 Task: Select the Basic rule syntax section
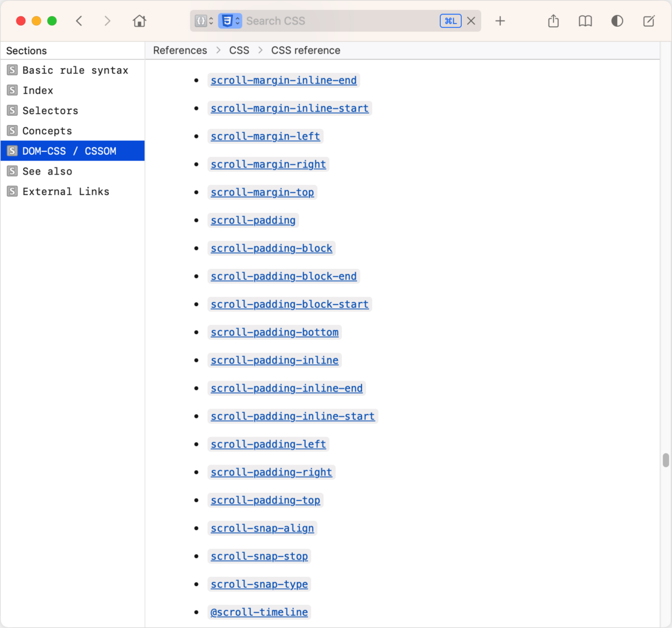(x=72, y=70)
